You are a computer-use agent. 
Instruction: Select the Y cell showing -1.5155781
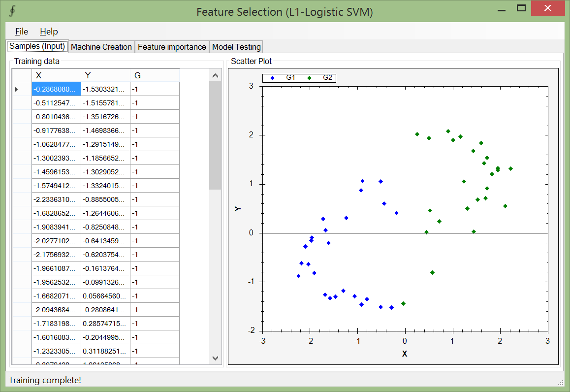point(105,103)
